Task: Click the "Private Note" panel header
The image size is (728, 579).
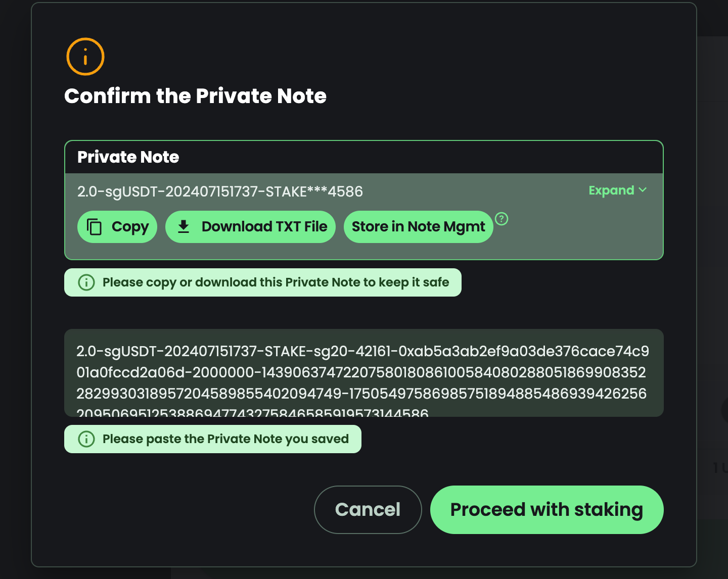Action: click(x=128, y=157)
